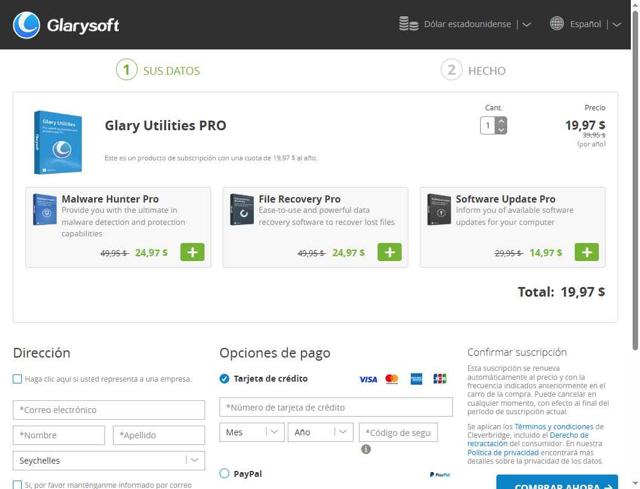Viewport: 640px width, 489px height.
Task: Click the coin stack currency icon
Action: (x=409, y=24)
